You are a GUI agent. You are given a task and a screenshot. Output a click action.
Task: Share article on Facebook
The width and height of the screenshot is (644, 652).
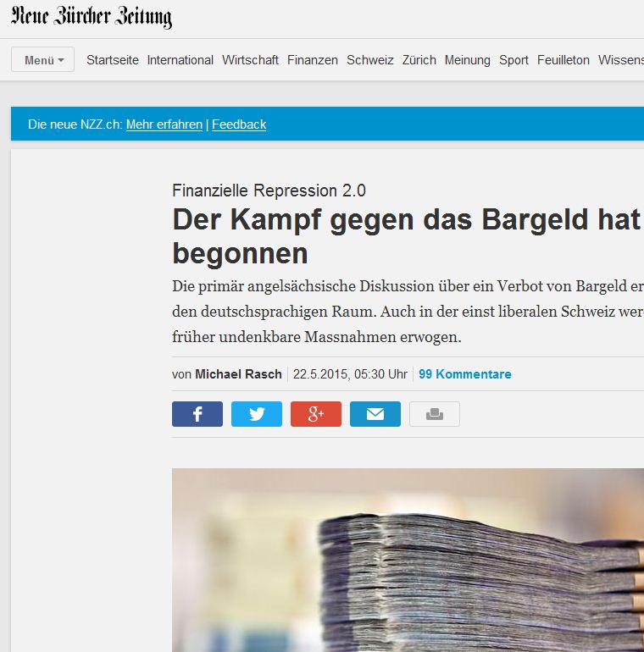point(197,414)
